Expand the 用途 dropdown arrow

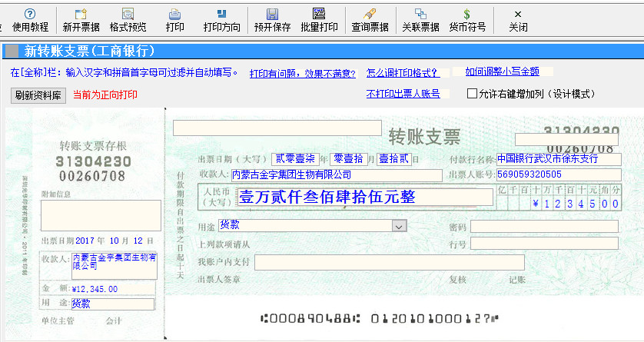click(399, 226)
